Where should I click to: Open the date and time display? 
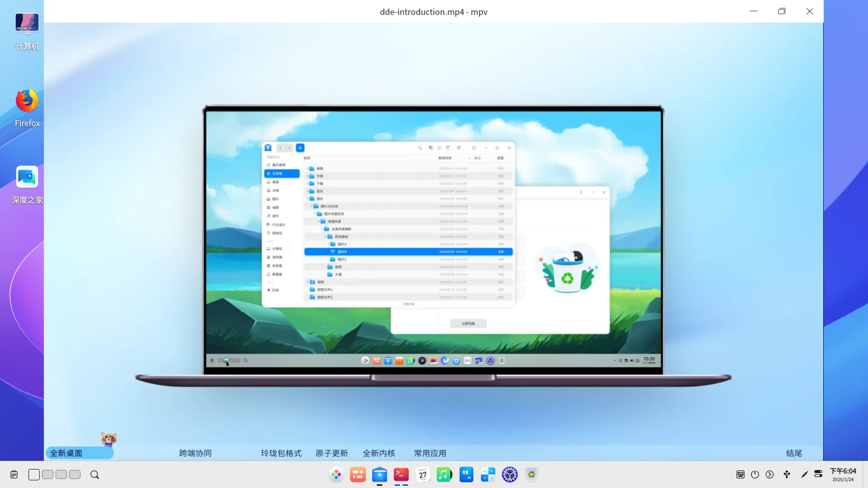[843, 474]
